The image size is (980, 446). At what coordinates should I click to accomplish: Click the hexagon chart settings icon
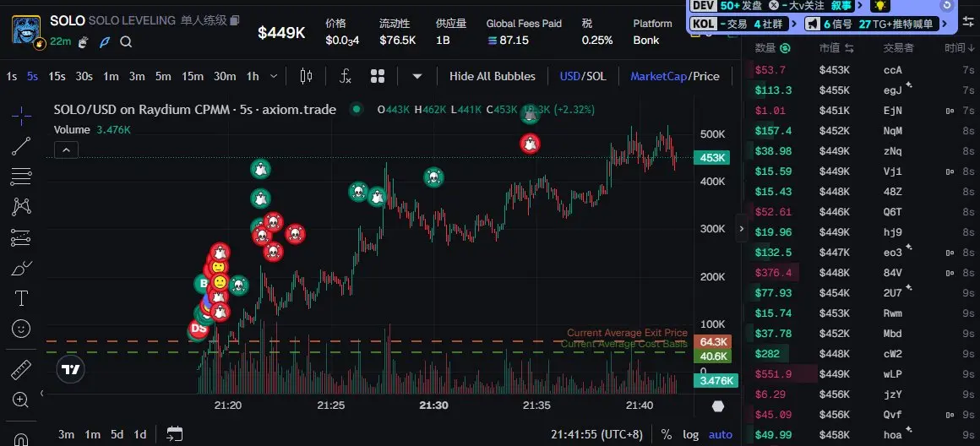tap(718, 406)
